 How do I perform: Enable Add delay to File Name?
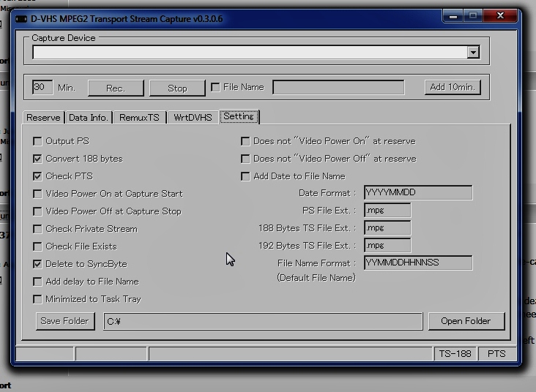(x=37, y=282)
